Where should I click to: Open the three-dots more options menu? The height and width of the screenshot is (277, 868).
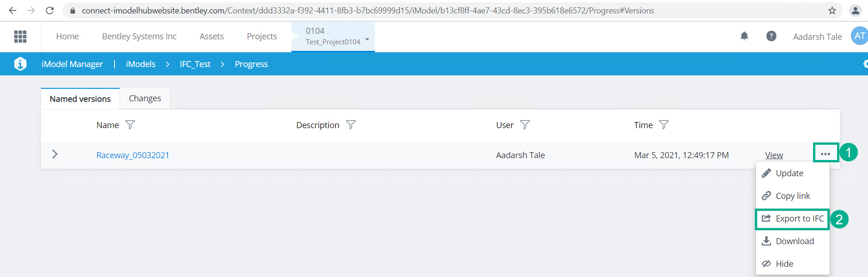coord(826,154)
